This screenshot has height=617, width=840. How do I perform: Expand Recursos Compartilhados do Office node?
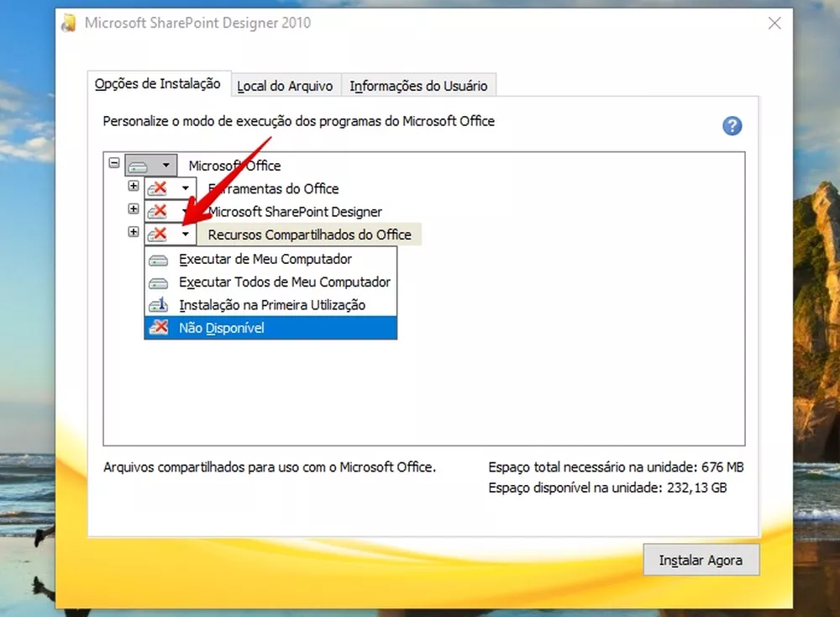coord(134,232)
